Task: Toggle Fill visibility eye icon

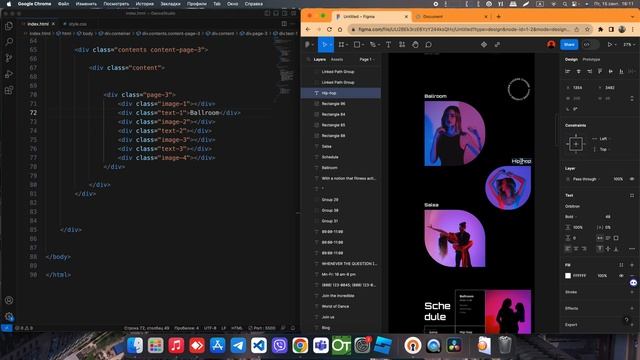Action: tap(621, 276)
